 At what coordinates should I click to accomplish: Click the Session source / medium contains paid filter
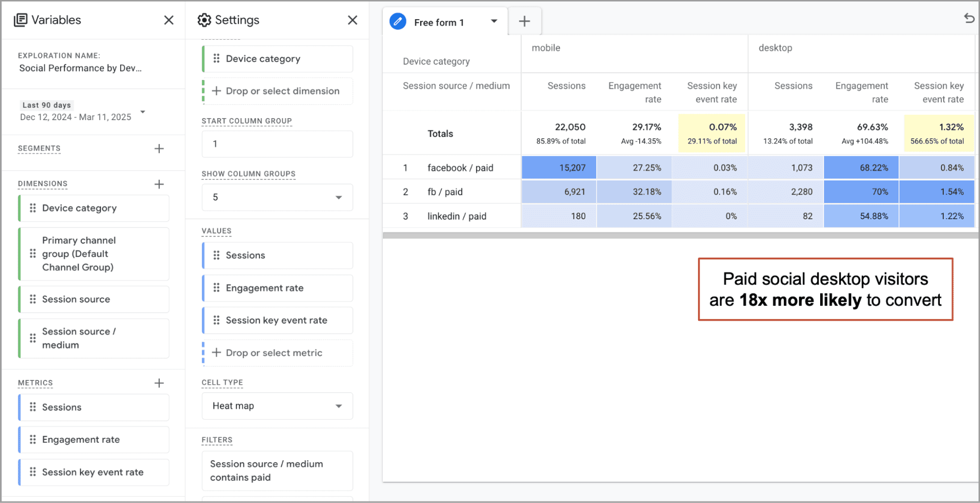277,471
